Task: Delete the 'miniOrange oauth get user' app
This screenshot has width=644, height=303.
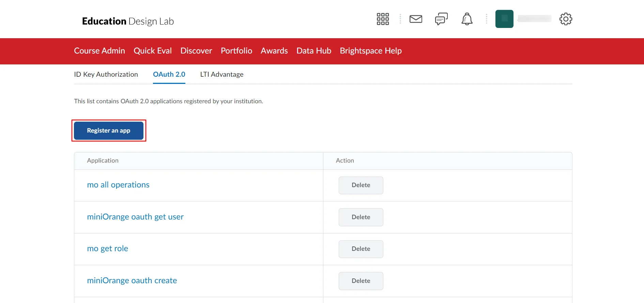Action: click(x=361, y=217)
